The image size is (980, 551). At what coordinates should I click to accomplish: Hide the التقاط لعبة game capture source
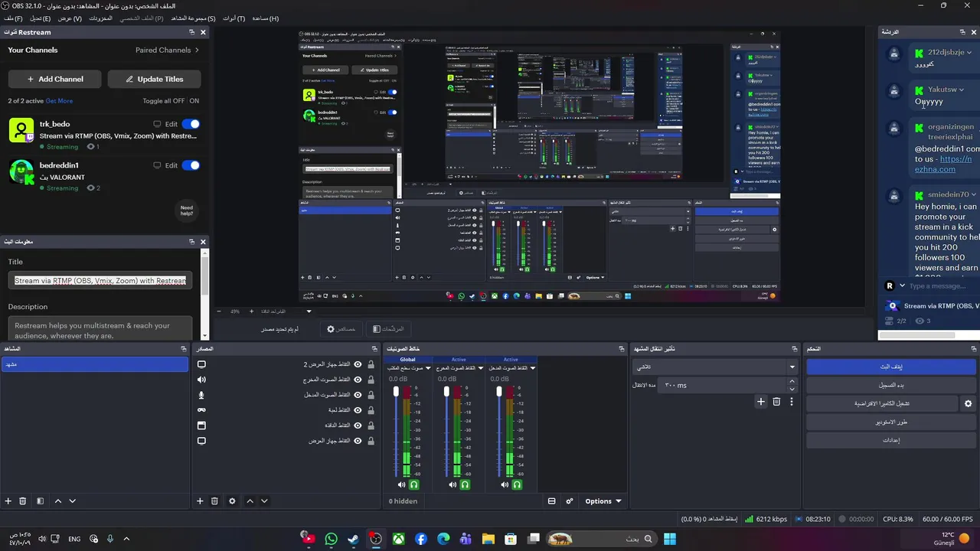point(358,409)
